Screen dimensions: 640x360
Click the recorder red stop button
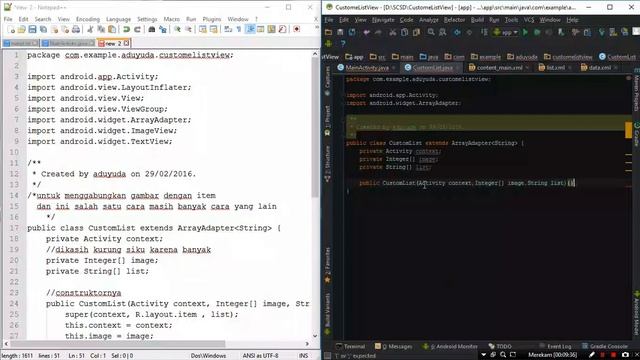613,356
